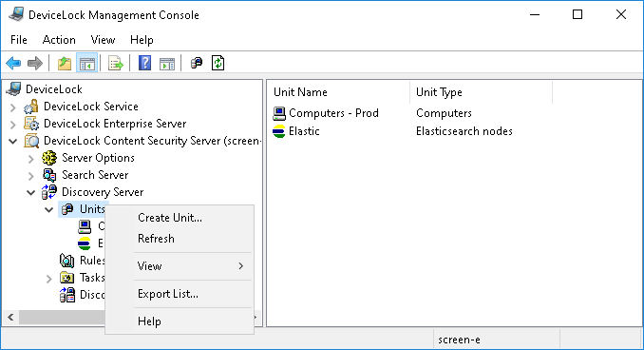Select Export List... in context menu

168,294
